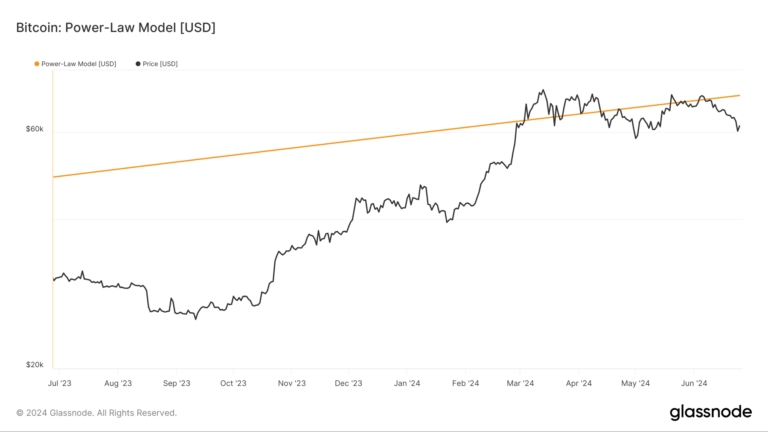Click the $20k y-axis label
Viewport: 768px width, 432px height.
click(34, 365)
